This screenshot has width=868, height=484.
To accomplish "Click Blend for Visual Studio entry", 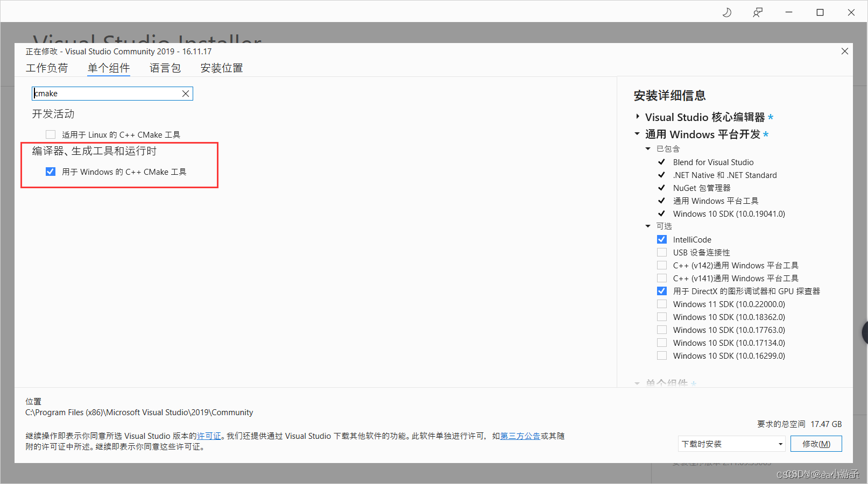I will coord(713,162).
